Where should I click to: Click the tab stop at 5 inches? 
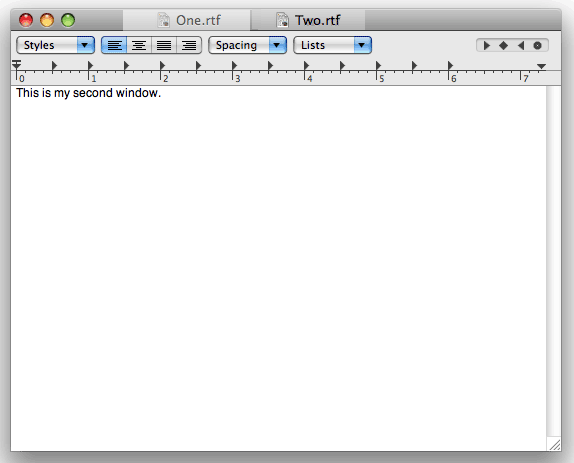coord(378,66)
